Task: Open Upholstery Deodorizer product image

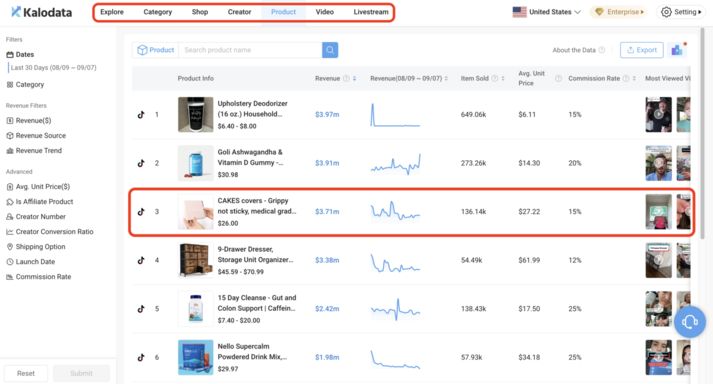Action: [x=196, y=115]
